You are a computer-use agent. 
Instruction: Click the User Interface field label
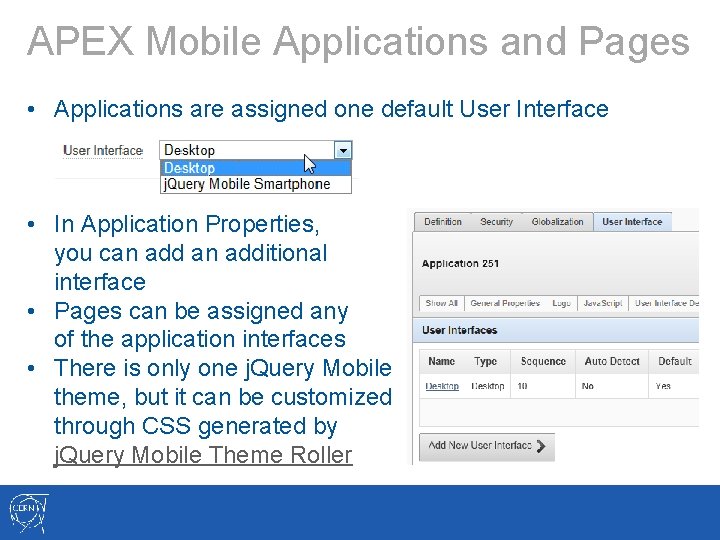coord(103,151)
